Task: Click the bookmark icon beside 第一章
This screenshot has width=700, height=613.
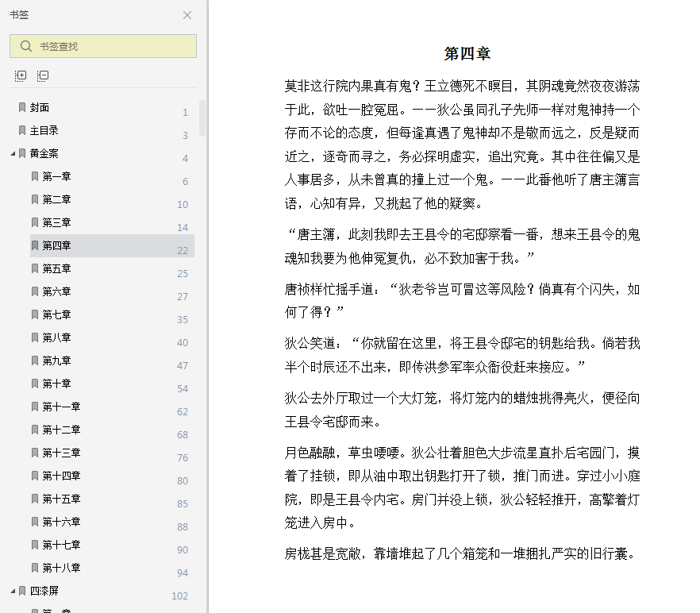Action: [34, 176]
